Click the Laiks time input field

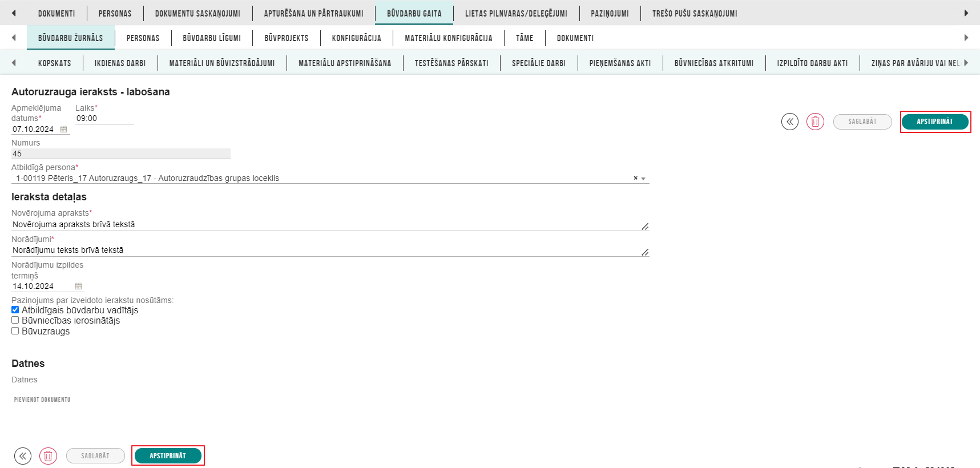104,119
